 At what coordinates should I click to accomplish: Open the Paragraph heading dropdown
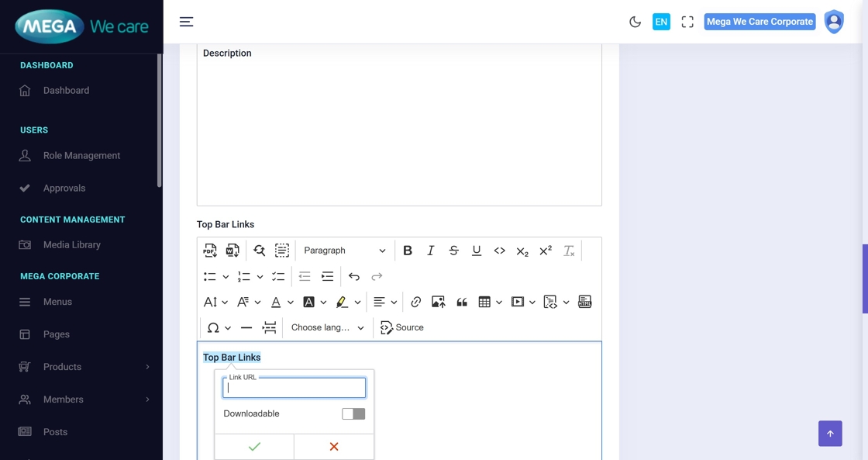coord(344,251)
